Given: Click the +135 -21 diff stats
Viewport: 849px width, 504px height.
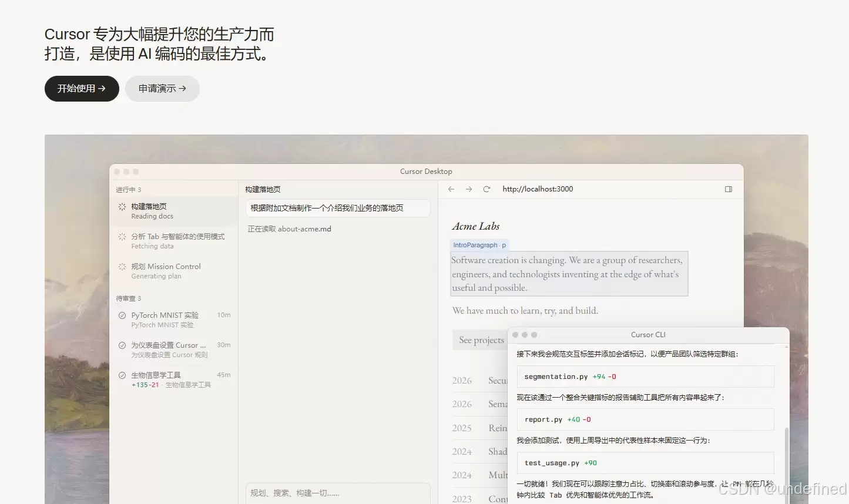Looking at the screenshot, I should click(x=145, y=385).
